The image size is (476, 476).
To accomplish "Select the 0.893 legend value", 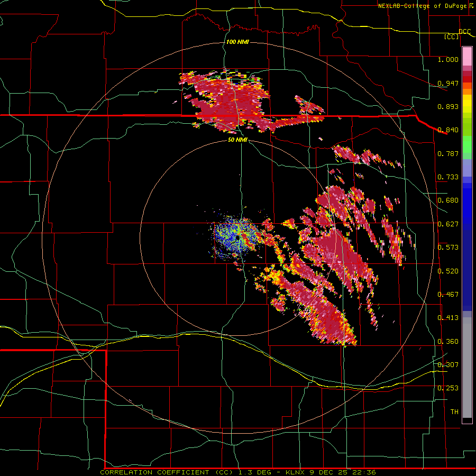I will pyautogui.click(x=448, y=106).
